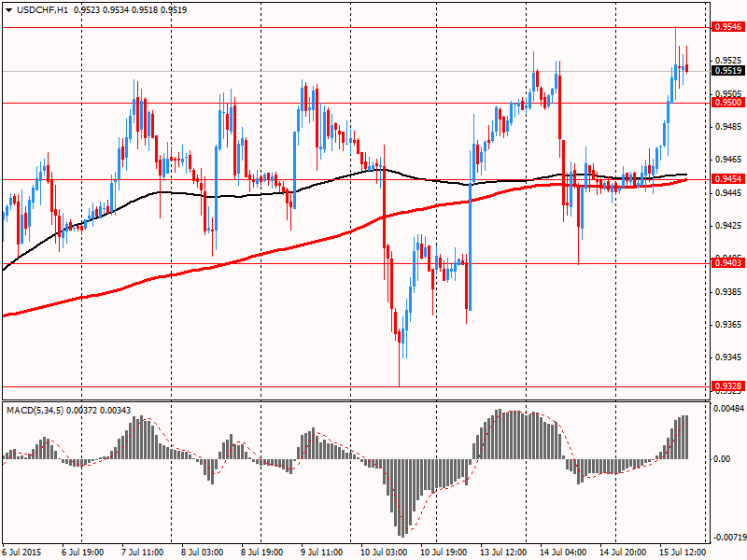This screenshot has width=747, height=560.
Task: Select the 0.9454 red price level label
Action: coord(728,179)
